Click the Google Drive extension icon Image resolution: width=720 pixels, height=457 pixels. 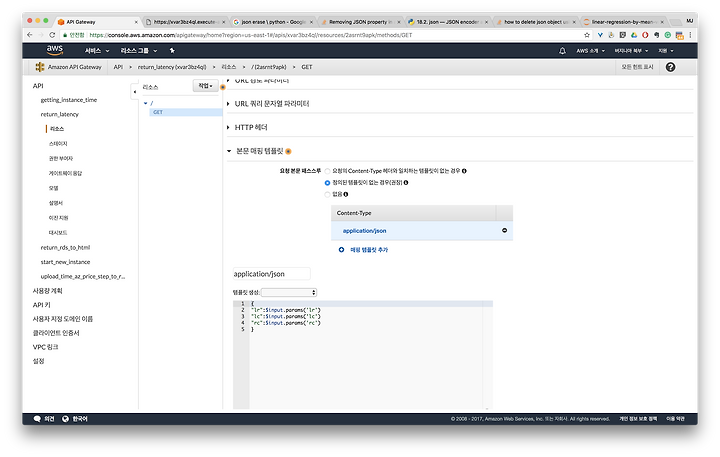[634, 35]
